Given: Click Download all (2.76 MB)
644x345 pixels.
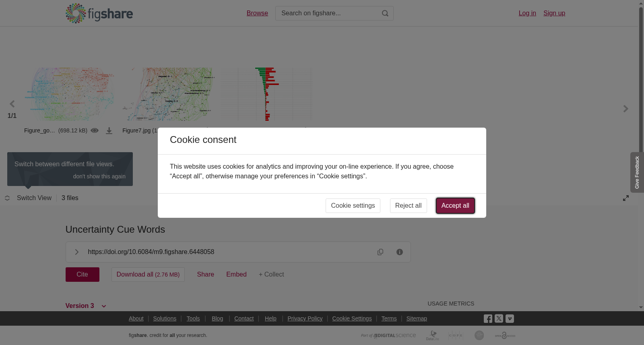Looking at the screenshot, I should [x=148, y=275].
